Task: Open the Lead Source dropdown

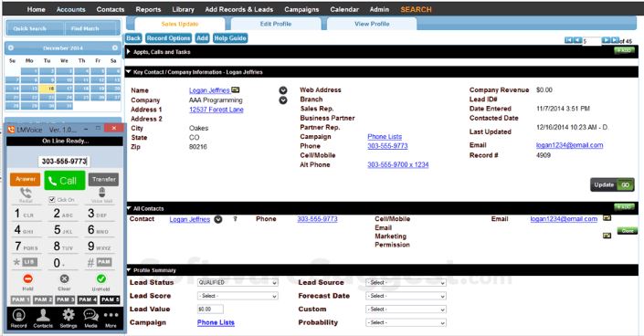Action: point(406,283)
